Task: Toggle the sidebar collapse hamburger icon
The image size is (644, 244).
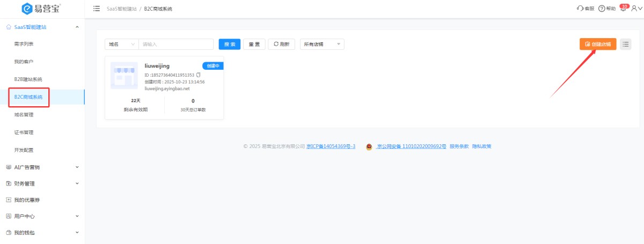Action: (x=97, y=9)
